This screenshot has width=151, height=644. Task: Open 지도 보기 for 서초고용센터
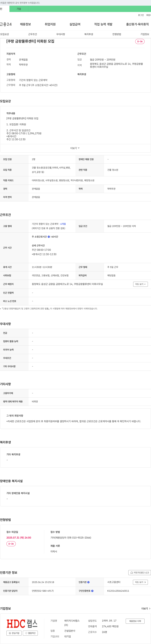[x=140, y=582]
